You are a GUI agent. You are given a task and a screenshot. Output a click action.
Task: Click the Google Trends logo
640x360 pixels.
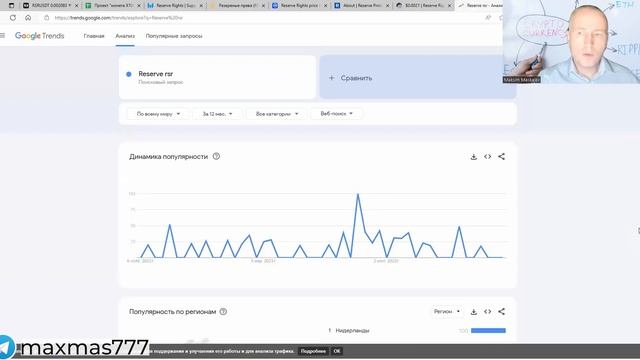coord(40,36)
